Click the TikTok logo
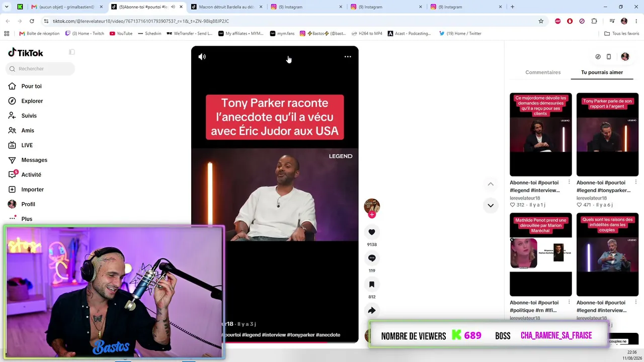644x362 pixels. coord(26,53)
